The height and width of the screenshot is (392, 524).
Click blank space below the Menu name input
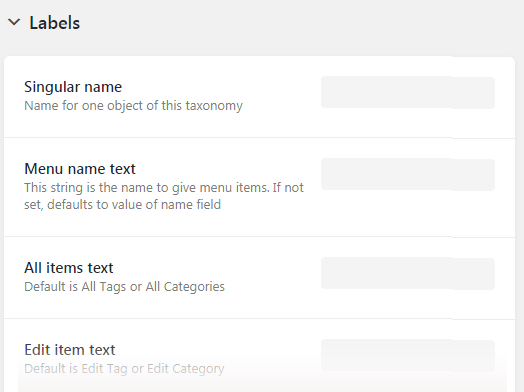pyautogui.click(x=408, y=214)
